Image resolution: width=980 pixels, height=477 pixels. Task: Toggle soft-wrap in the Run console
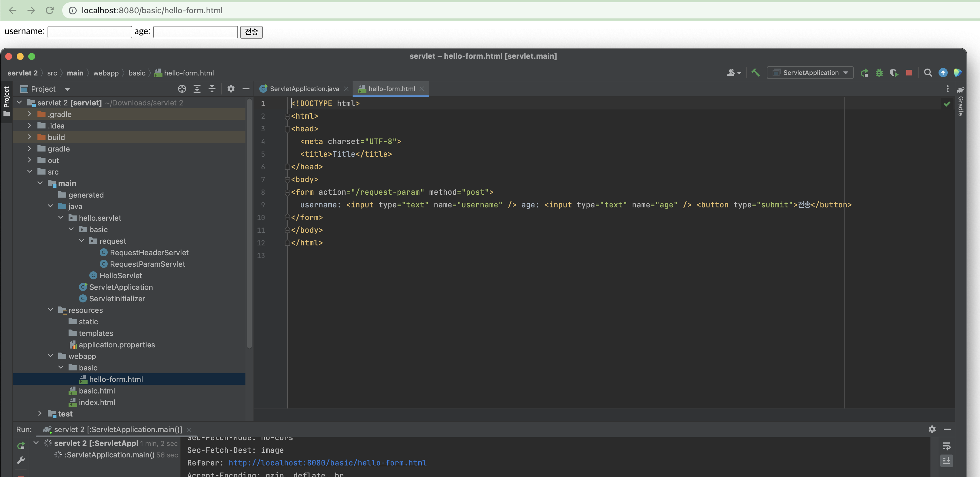pos(947,446)
